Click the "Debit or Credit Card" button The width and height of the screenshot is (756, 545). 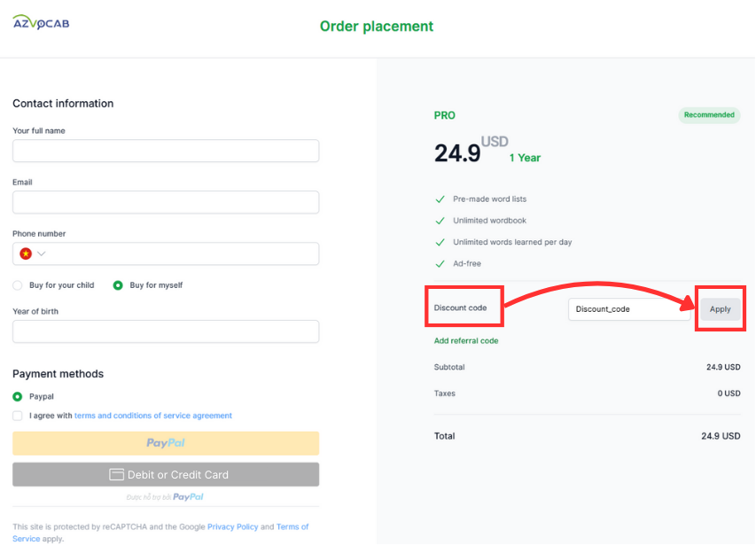point(168,474)
